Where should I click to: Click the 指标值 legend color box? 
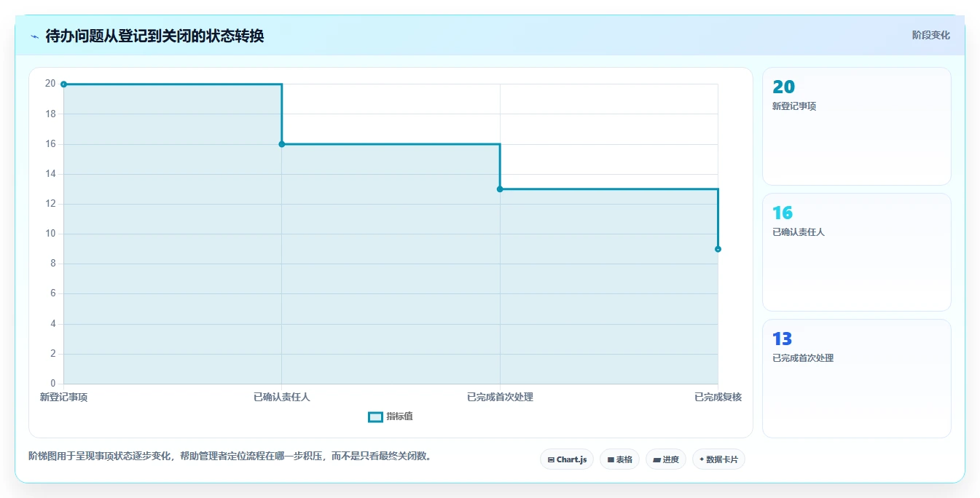click(375, 416)
